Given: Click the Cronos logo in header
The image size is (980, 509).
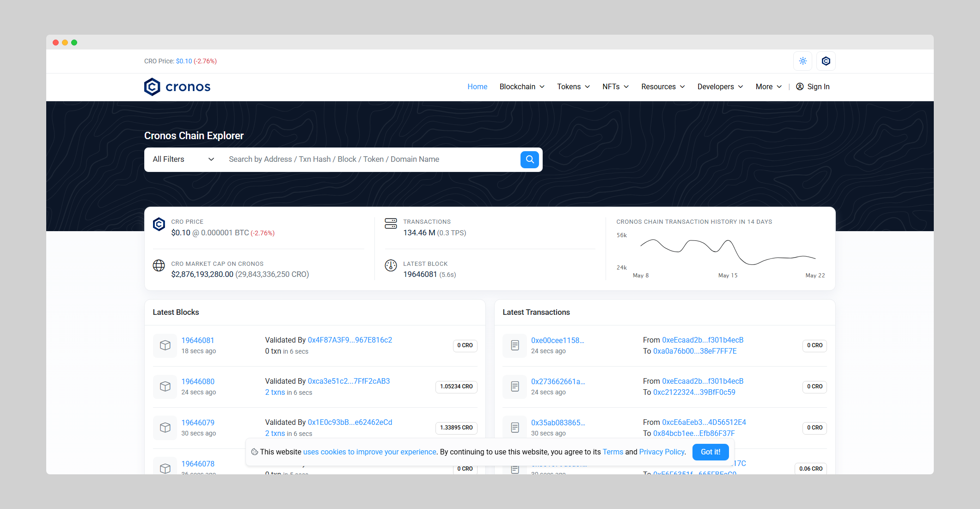Looking at the screenshot, I should pyautogui.click(x=178, y=87).
